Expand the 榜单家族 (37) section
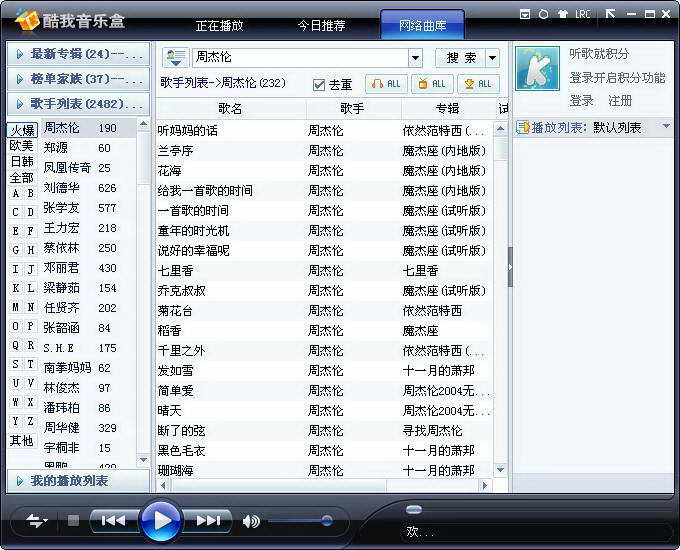Viewport: 680px width, 550px height. click(78, 79)
